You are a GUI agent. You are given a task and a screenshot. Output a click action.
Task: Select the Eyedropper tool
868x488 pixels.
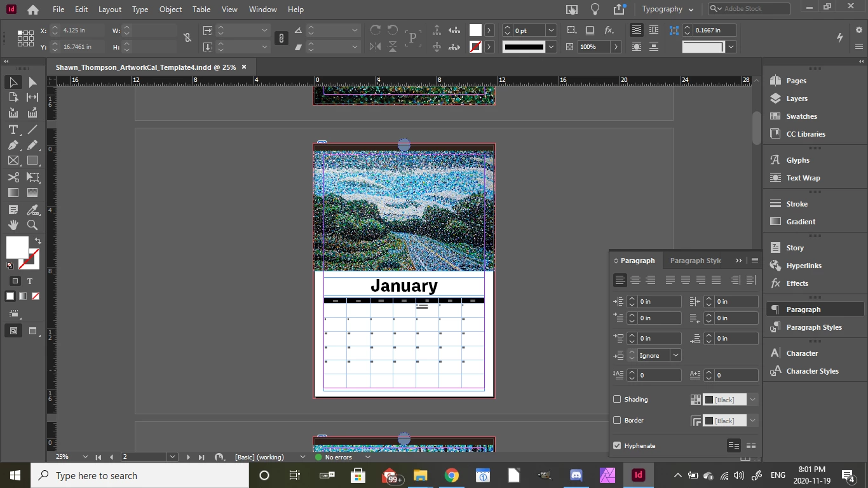point(32,210)
